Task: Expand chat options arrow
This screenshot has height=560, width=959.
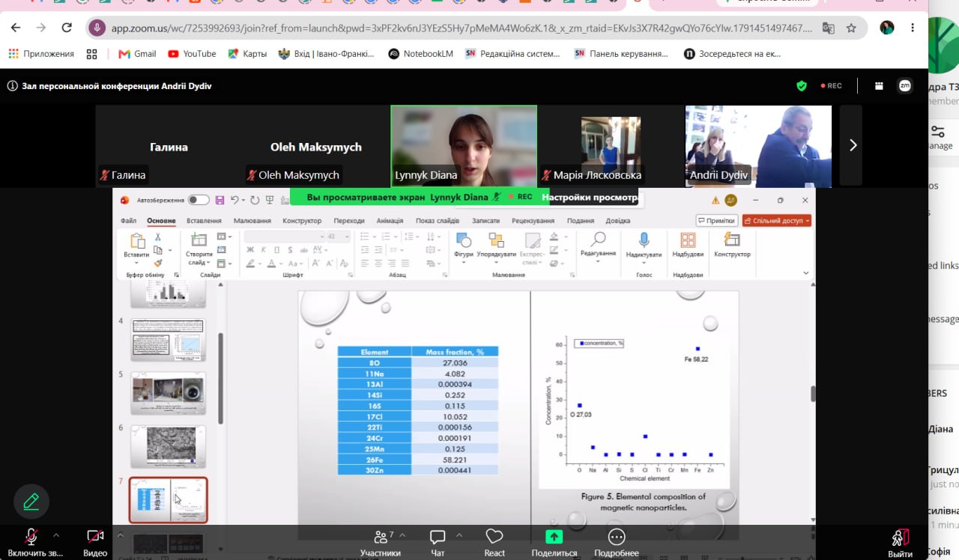Action: point(459,535)
